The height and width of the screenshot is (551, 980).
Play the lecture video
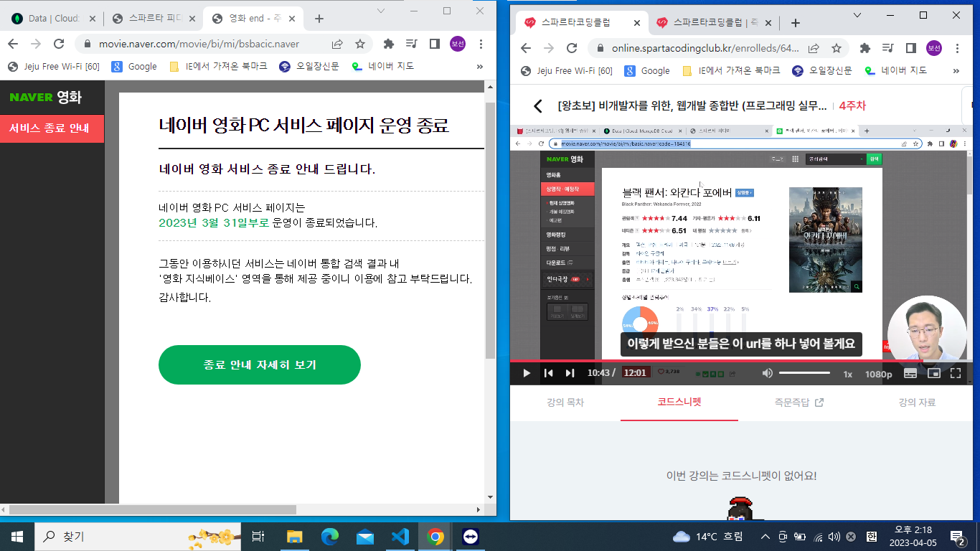(x=527, y=373)
